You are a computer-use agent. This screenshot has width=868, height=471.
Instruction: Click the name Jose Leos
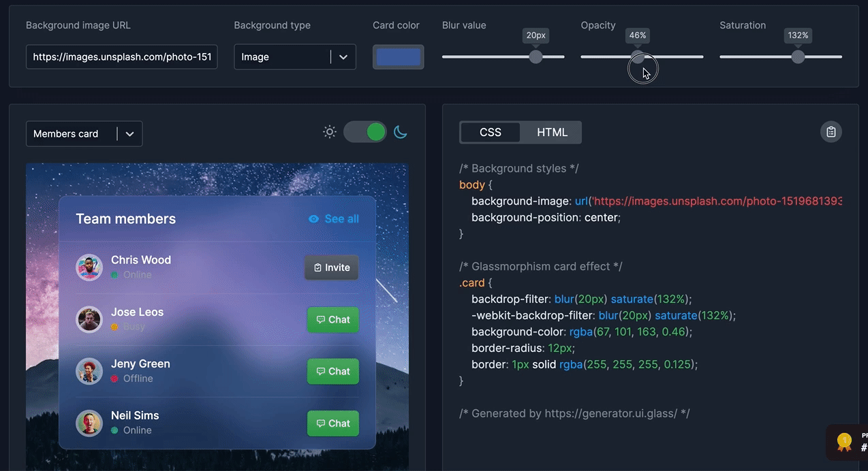[137, 312]
